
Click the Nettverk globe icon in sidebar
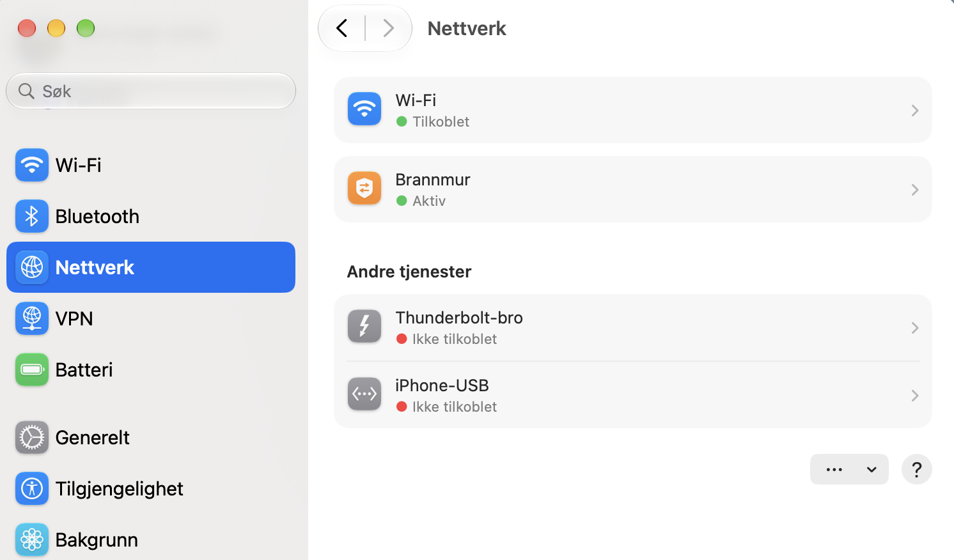click(32, 267)
